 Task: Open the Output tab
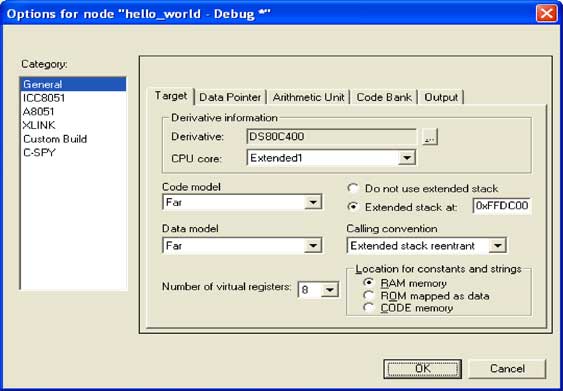point(441,97)
